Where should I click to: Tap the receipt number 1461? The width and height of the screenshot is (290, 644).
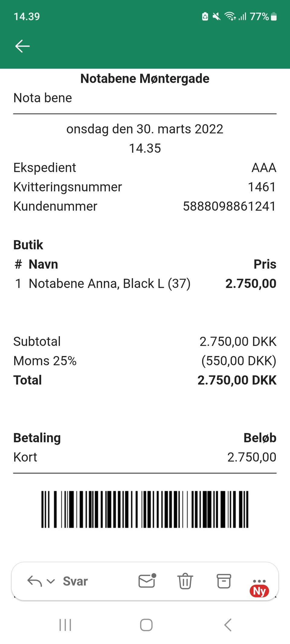(262, 187)
